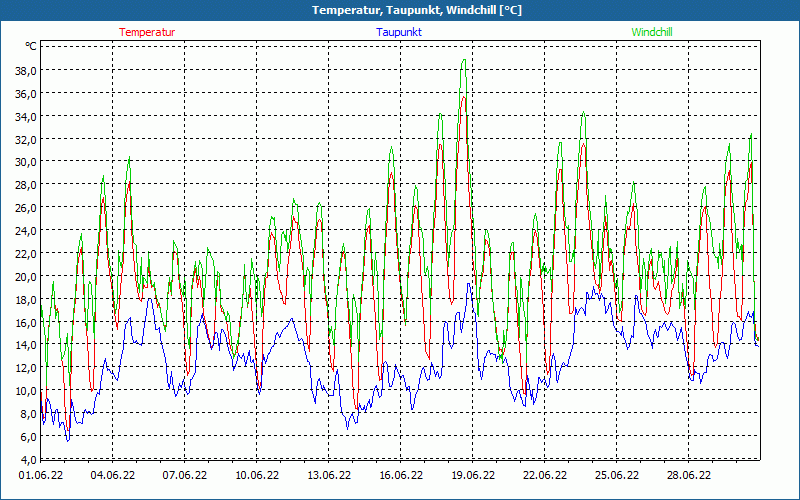Viewport: 800px width, 500px height.
Task: Click the 26,0 y-axis value
Action: pyautogui.click(x=26, y=208)
